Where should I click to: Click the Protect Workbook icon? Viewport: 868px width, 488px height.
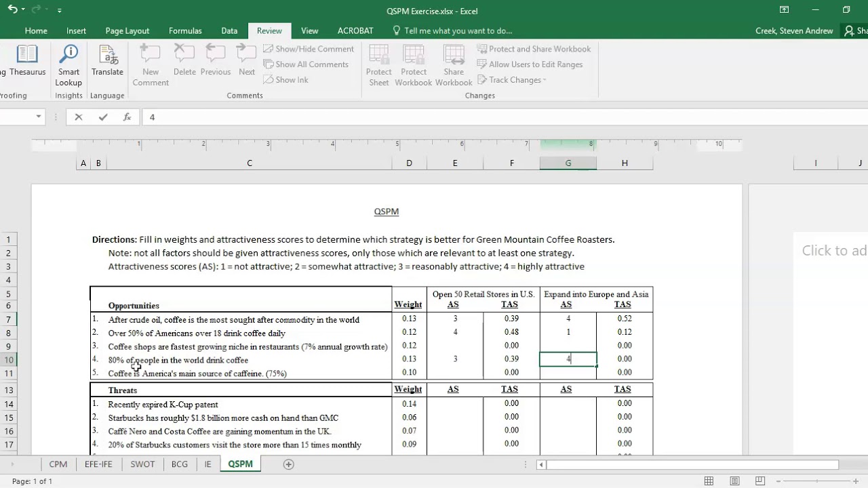pos(414,65)
